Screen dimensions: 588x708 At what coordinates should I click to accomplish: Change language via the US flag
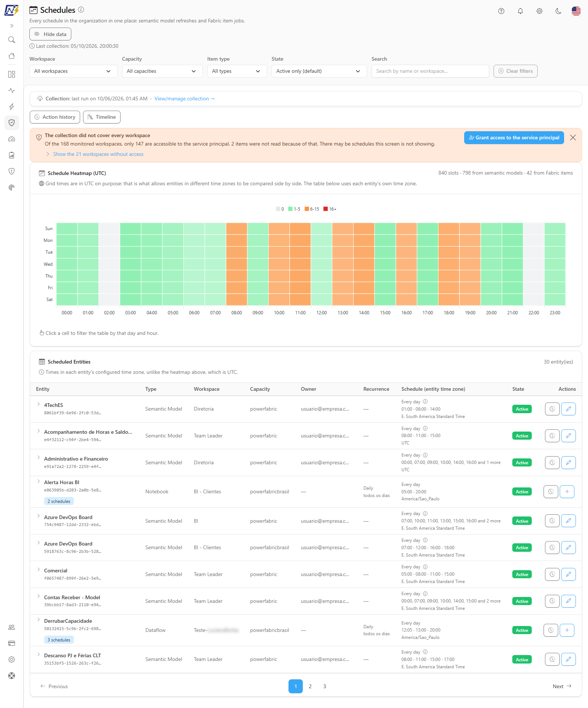pyautogui.click(x=576, y=11)
